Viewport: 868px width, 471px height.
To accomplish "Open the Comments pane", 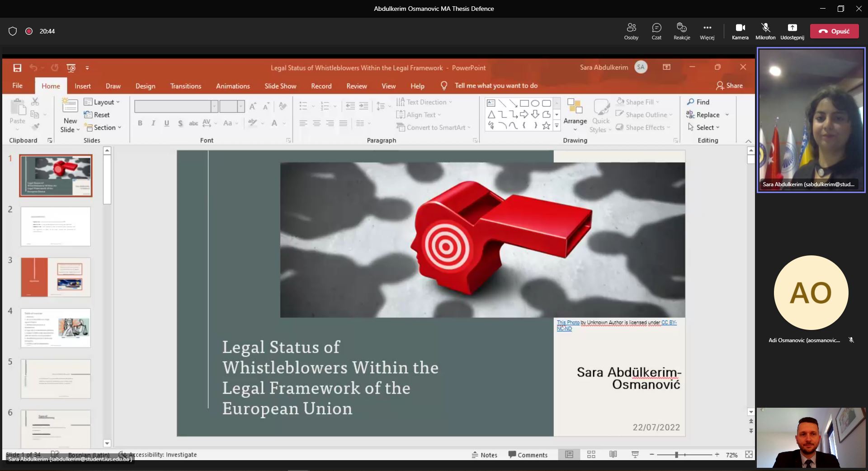I will pos(528,455).
